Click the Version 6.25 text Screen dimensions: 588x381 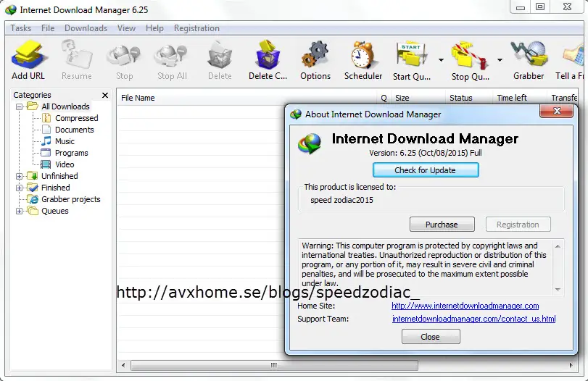[x=426, y=153]
